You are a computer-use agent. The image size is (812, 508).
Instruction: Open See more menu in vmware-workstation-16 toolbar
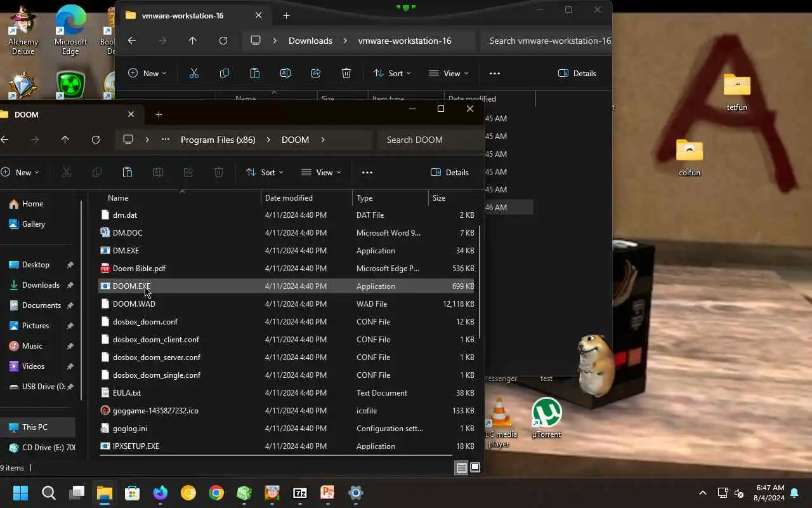pos(495,73)
